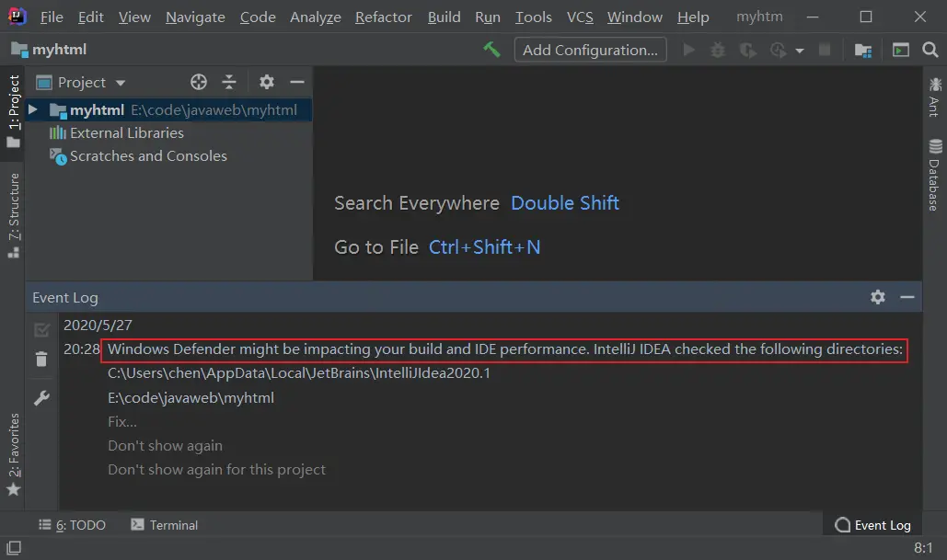Open the Edit menu
947x560 pixels.
[x=90, y=17]
